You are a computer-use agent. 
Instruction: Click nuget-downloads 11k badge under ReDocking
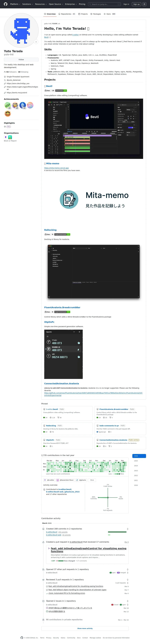point(62,234)
